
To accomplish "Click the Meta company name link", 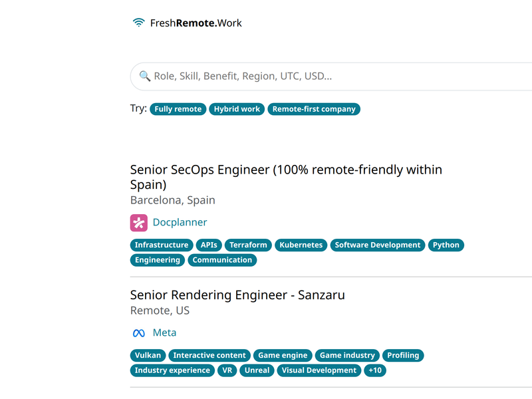I will (x=165, y=332).
